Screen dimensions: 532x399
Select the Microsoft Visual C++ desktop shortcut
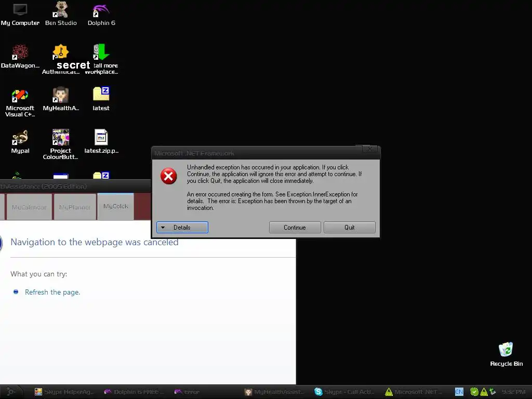point(20,102)
